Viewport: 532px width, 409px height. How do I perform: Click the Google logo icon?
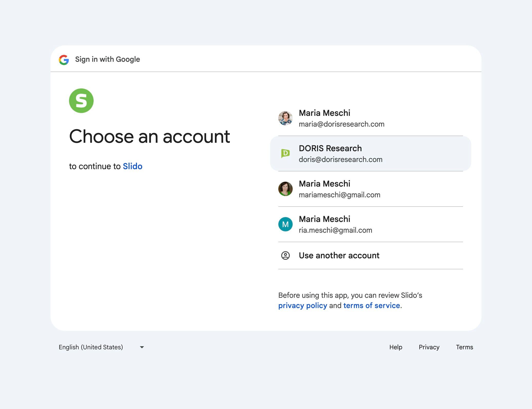(64, 60)
